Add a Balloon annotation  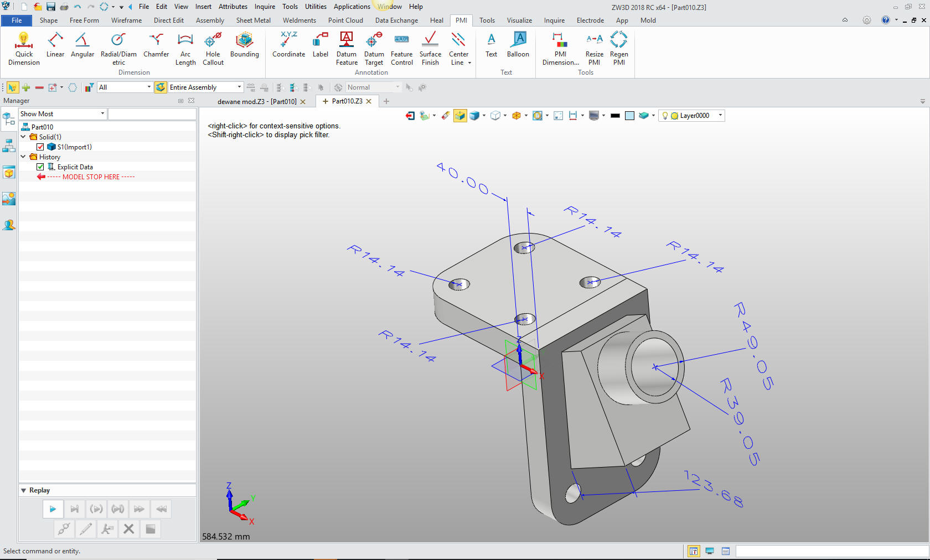(x=518, y=45)
